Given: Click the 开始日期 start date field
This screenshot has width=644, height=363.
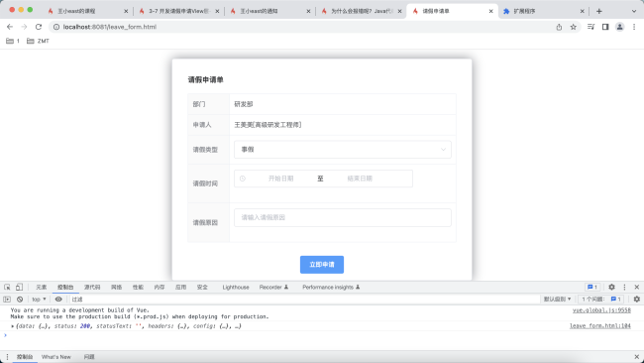Looking at the screenshot, I should coord(281,179).
